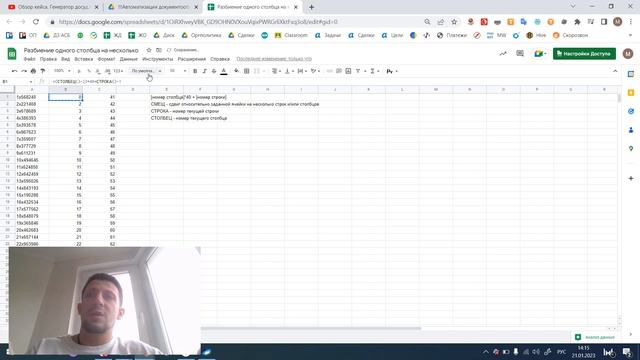The height and width of the screenshot is (360, 640).
Task: Open the Платежи bookmark
Action: (452, 36)
